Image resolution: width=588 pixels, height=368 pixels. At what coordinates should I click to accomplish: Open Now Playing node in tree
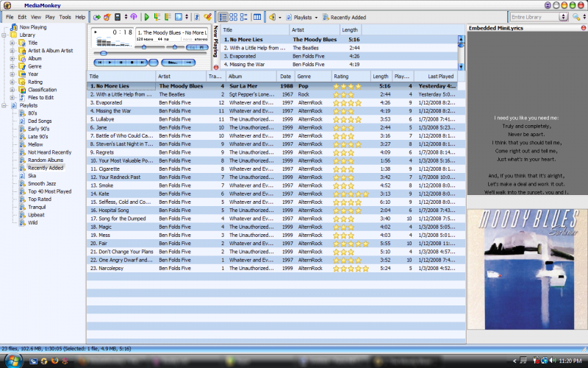coord(32,27)
